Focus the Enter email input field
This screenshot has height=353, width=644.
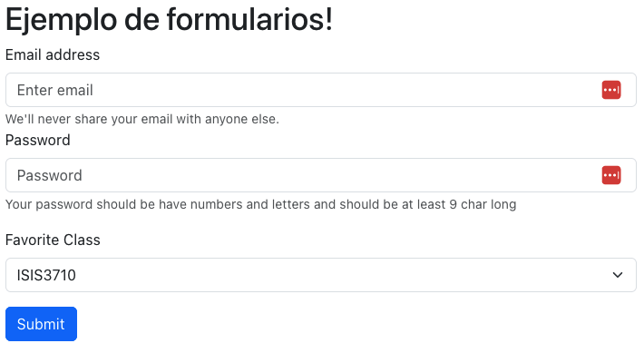321,90
